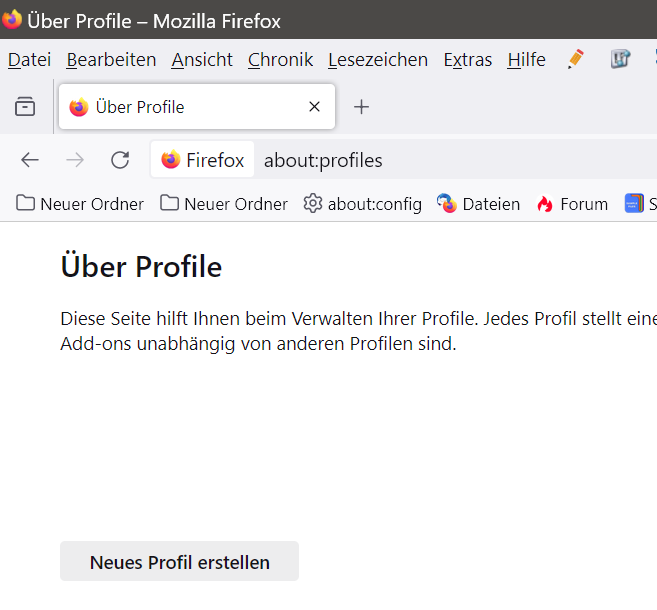Open the Forum bookmark with flame icon

[572, 204]
